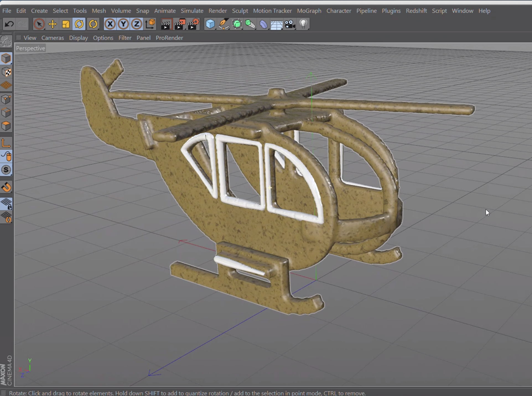This screenshot has height=396, width=532.
Task: Click the Undo arrow icon
Action: (9, 24)
